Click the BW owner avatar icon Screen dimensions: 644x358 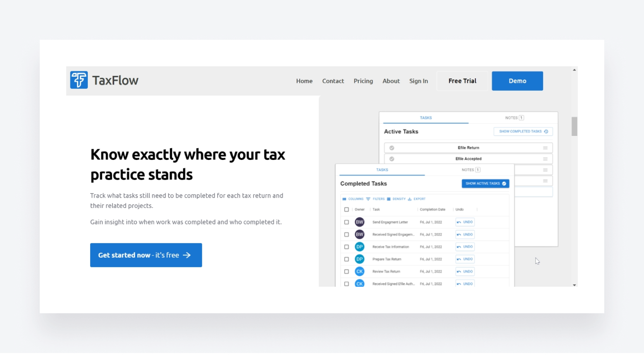click(x=359, y=222)
